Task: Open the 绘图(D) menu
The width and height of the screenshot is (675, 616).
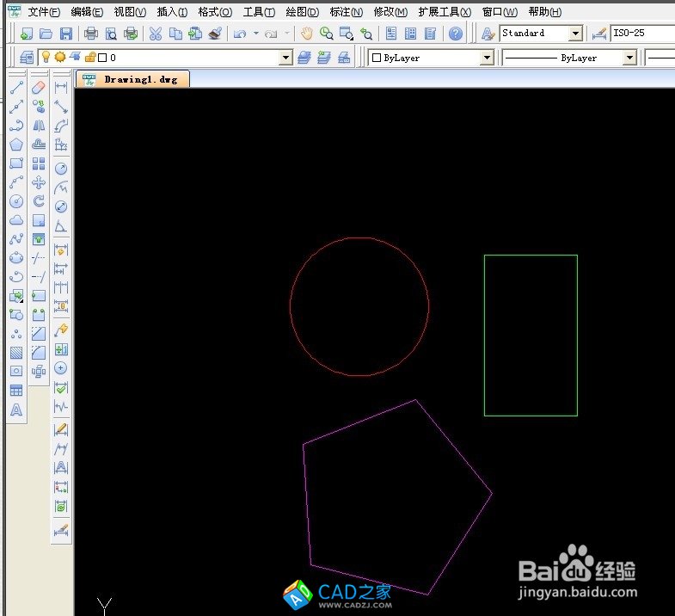Action: coord(302,12)
